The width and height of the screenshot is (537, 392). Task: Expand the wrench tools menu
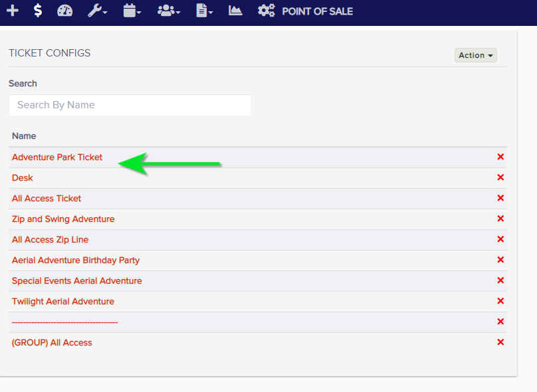click(97, 11)
